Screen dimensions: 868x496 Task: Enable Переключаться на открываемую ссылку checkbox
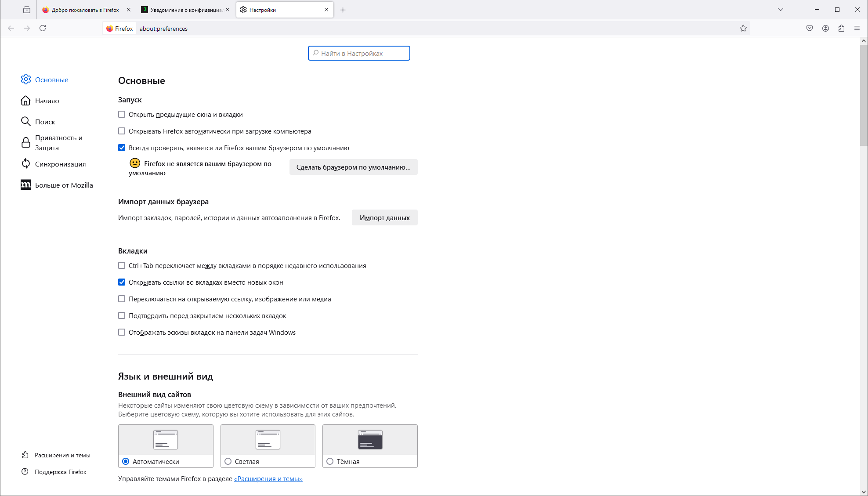tap(122, 299)
